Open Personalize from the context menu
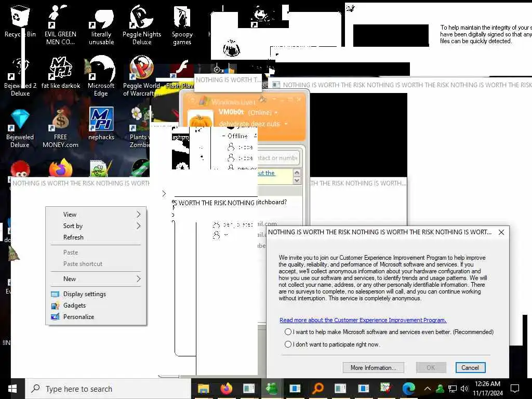Screen dimensions: 532x399 click(96, 317)
